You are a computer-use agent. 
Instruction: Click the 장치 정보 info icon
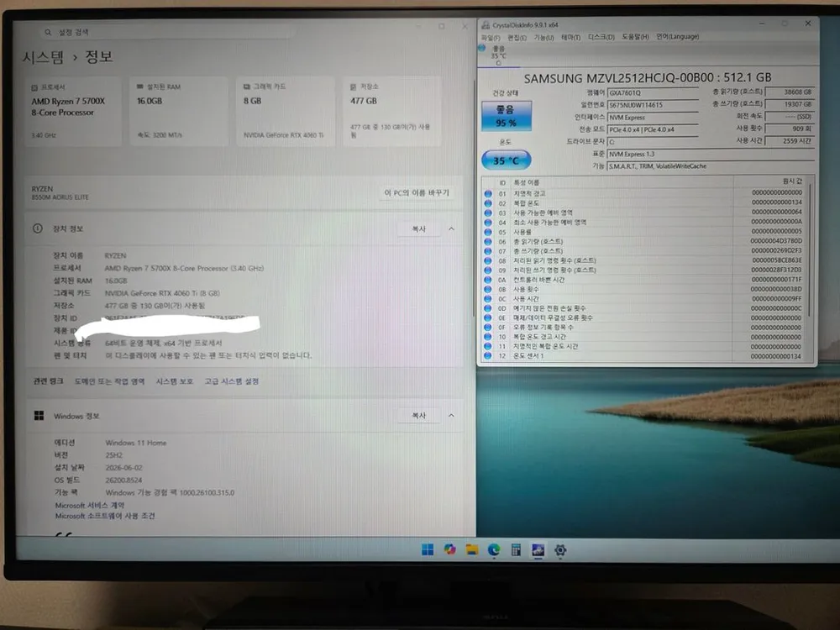[38, 228]
